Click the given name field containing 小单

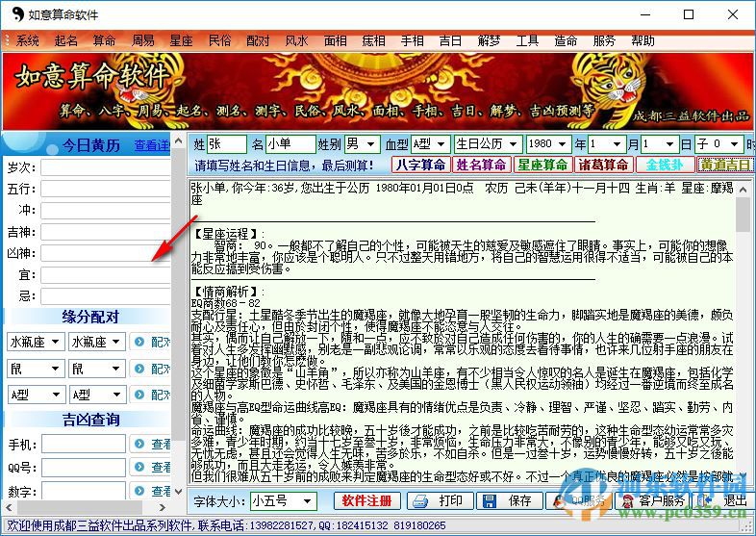(x=290, y=143)
